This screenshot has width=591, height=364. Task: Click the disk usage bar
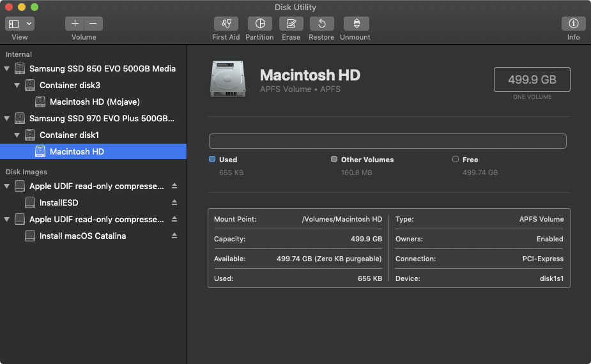coord(387,141)
